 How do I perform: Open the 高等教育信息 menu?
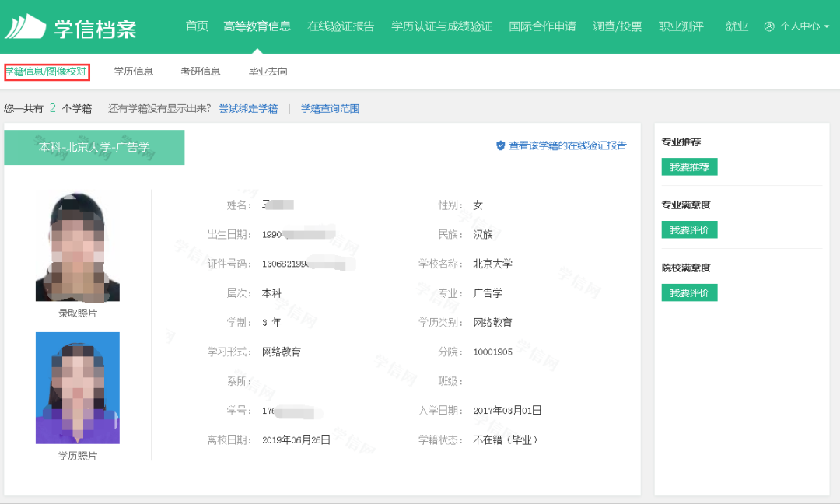(x=257, y=26)
